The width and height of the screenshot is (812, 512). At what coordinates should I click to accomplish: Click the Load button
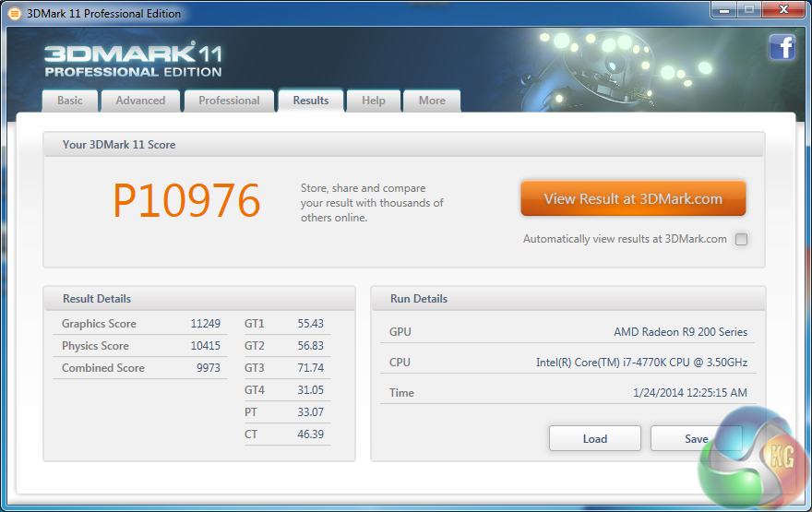pyautogui.click(x=595, y=438)
